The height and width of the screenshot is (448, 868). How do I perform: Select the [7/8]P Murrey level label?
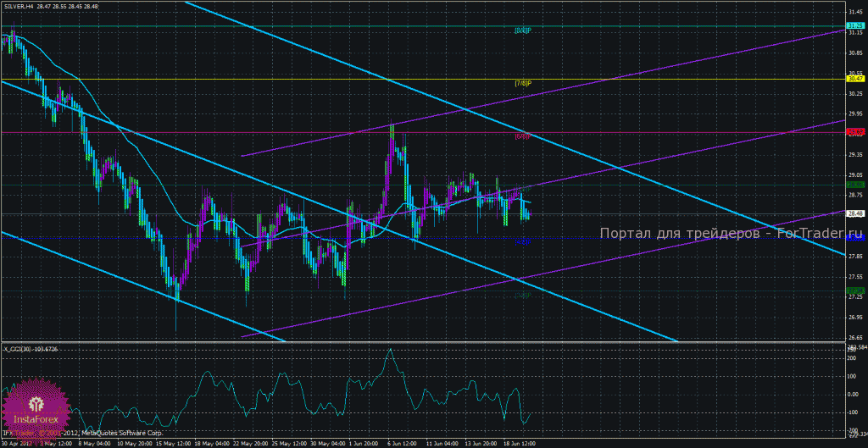[x=523, y=84]
